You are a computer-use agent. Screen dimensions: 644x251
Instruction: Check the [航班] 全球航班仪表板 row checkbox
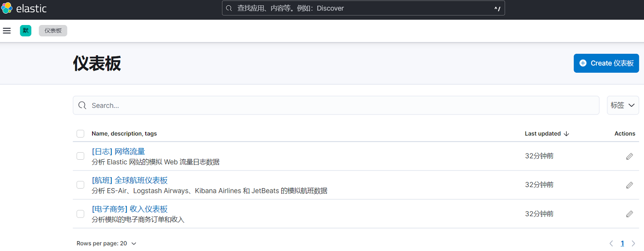tap(80, 185)
